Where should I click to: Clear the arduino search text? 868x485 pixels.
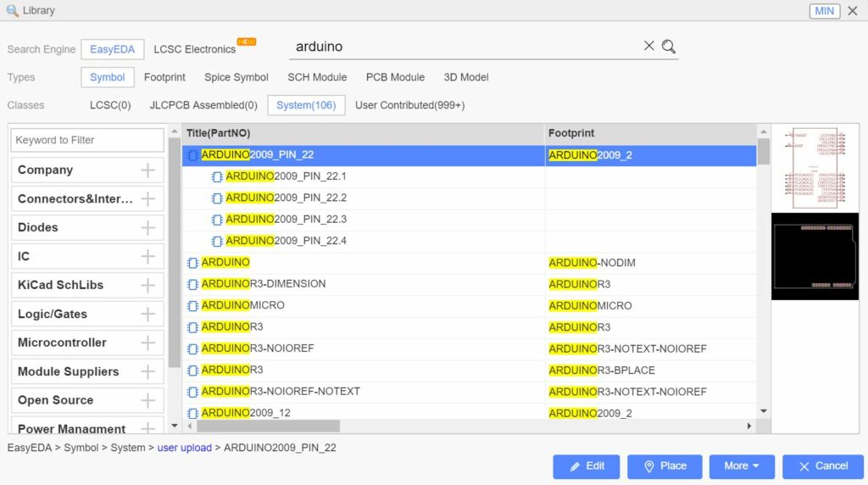click(648, 47)
